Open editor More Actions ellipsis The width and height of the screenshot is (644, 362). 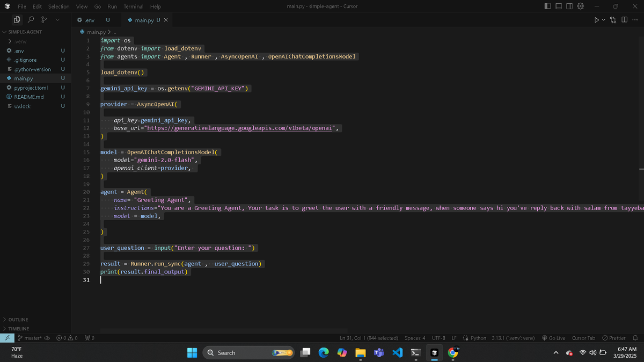point(635,20)
